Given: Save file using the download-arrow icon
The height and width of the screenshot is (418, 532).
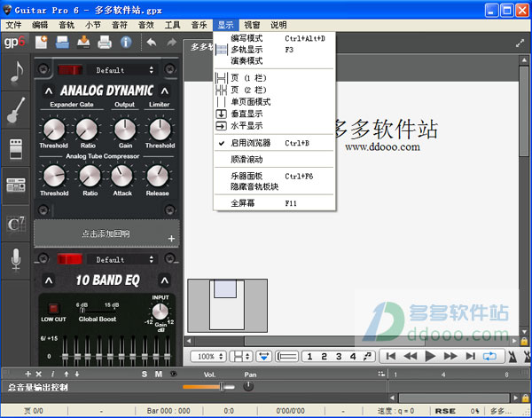Looking at the screenshot, I should (83, 42).
